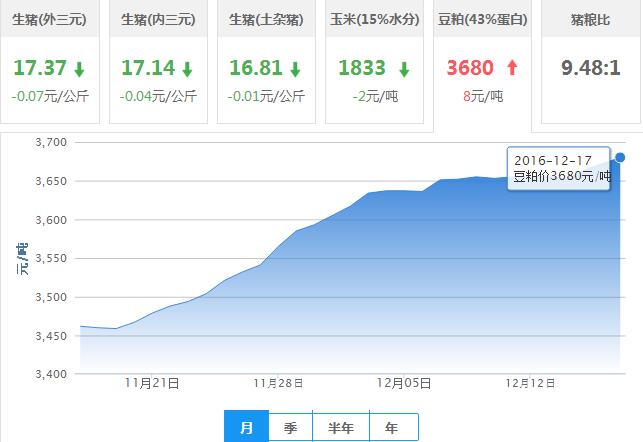Select the 生猪(外三元) price card
Image resolution: width=643 pixels, height=442 pixels.
50,62
